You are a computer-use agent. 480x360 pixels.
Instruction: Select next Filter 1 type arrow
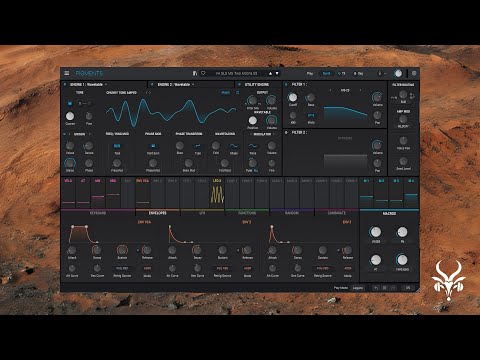point(360,90)
